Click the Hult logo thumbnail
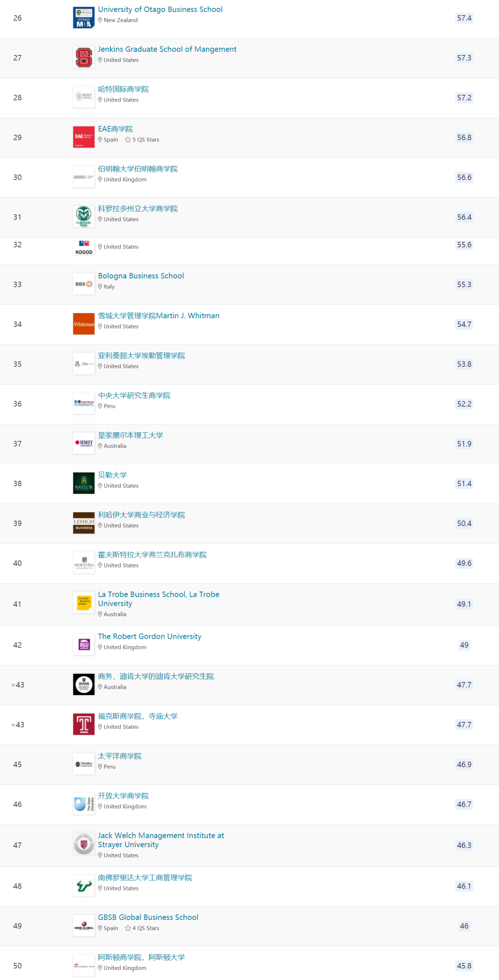This screenshot has height=980, width=499. click(84, 97)
